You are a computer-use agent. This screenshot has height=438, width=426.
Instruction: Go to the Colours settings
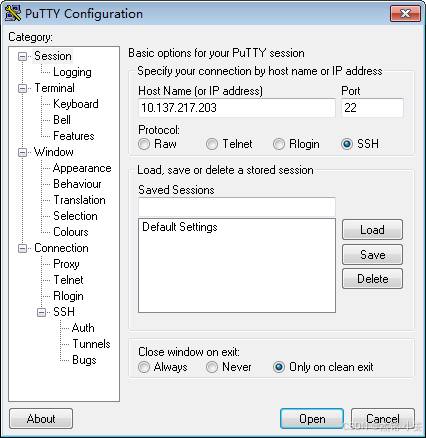click(71, 232)
